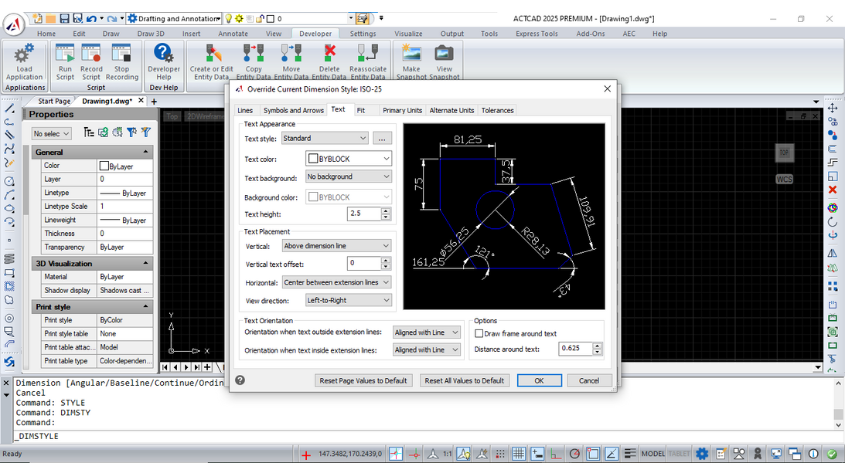Click the Distance around text field

(576, 349)
